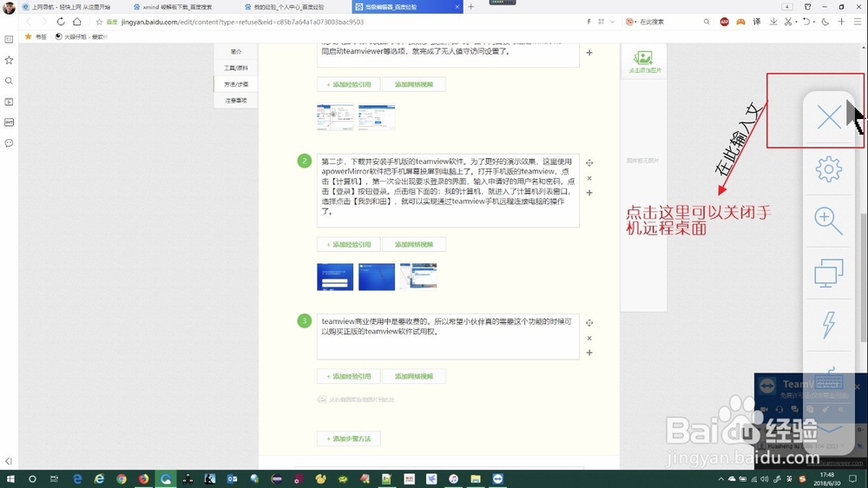This screenshot has height=488, width=868.
Task: Open the dropdown arrow beside scissors icon
Action: click(796, 23)
